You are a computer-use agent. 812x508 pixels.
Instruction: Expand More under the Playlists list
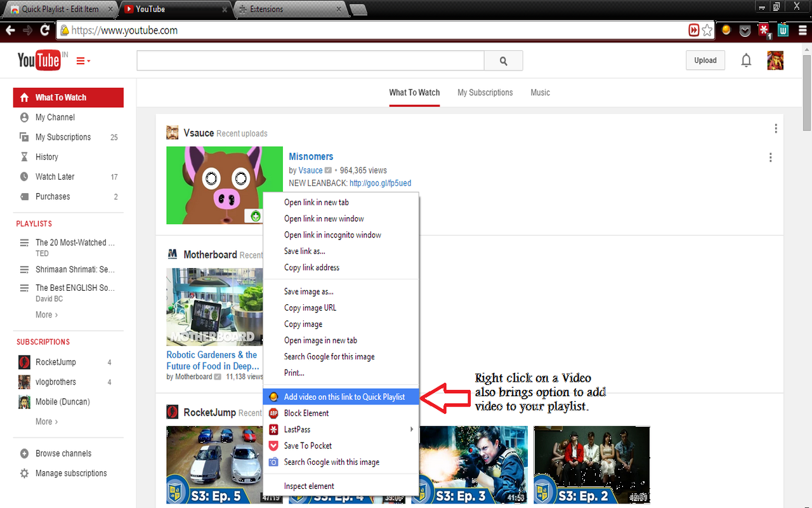pyautogui.click(x=46, y=314)
